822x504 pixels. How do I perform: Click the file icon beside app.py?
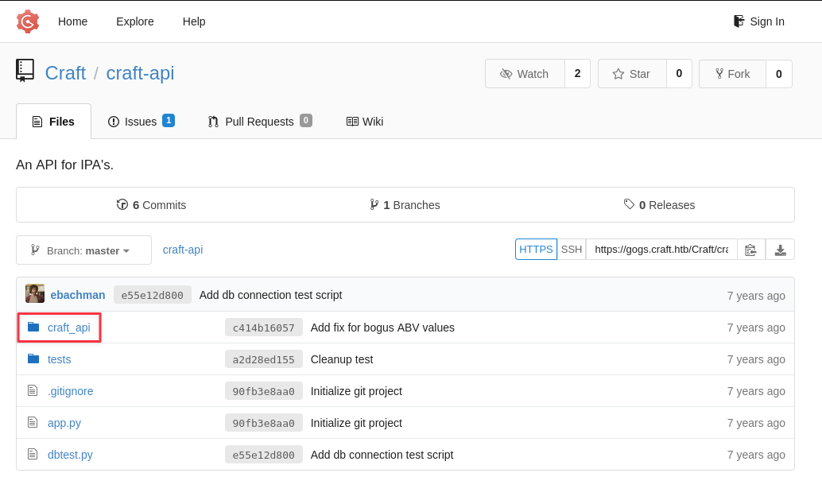point(33,422)
